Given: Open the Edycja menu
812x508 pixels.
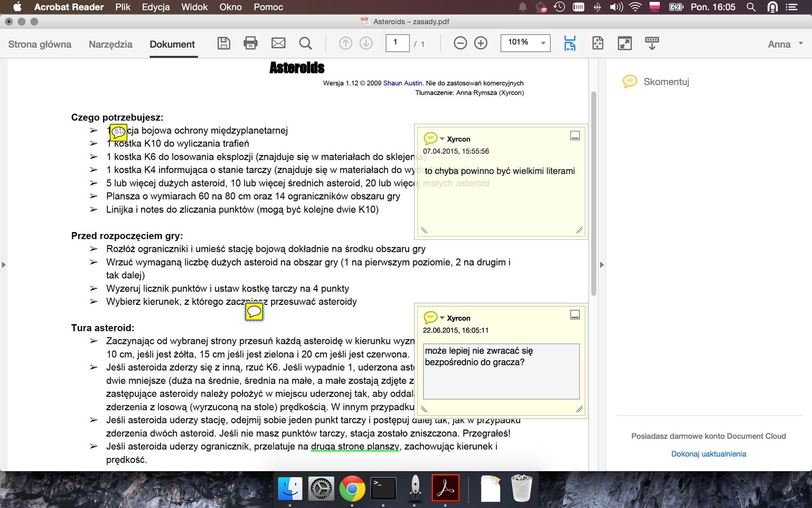Looking at the screenshot, I should [156, 7].
